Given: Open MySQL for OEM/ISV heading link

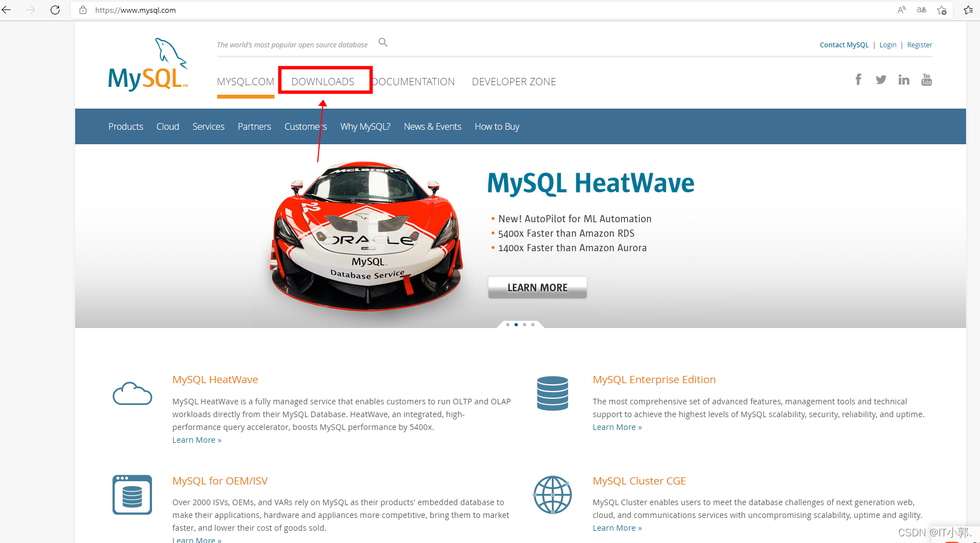Looking at the screenshot, I should [220, 481].
